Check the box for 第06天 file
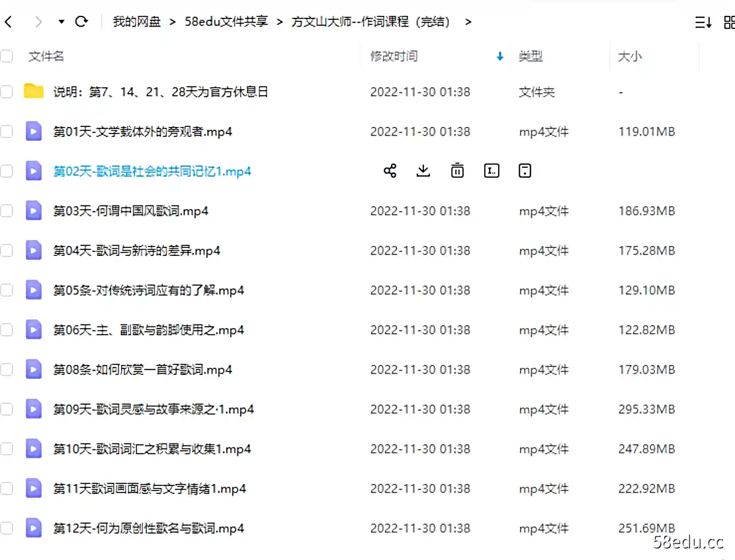 click(7, 330)
